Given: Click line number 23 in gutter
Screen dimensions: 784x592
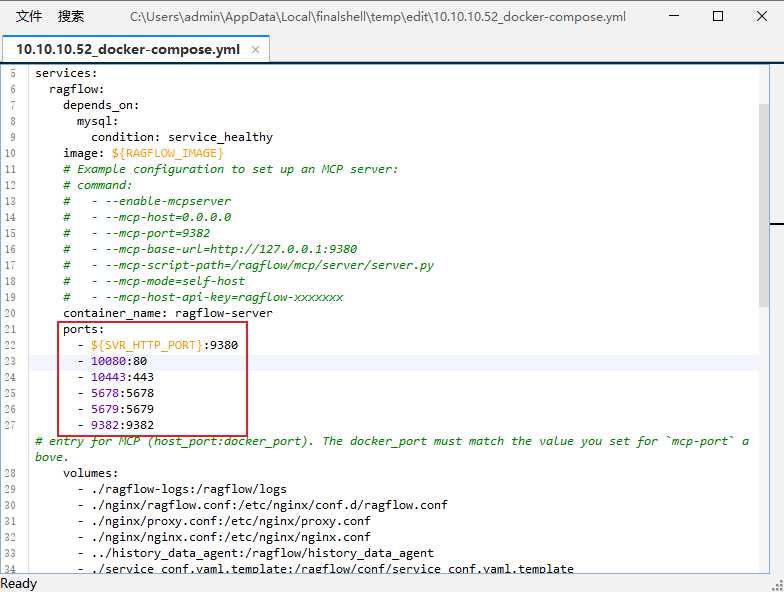Looking at the screenshot, I should (x=10, y=361).
